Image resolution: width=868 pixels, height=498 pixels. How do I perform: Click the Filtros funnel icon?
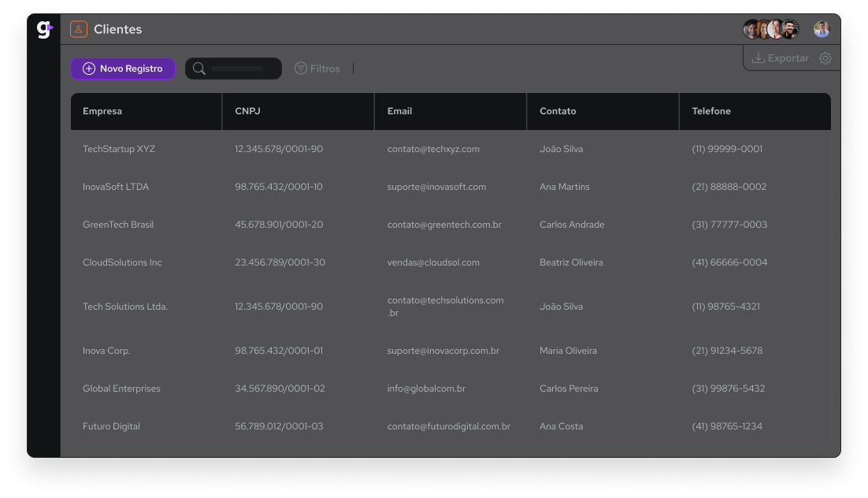coord(300,69)
